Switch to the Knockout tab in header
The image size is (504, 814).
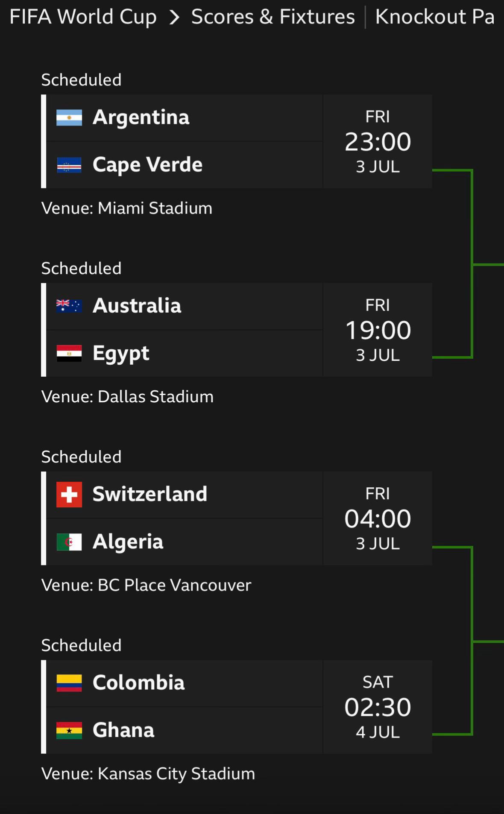pos(435,17)
